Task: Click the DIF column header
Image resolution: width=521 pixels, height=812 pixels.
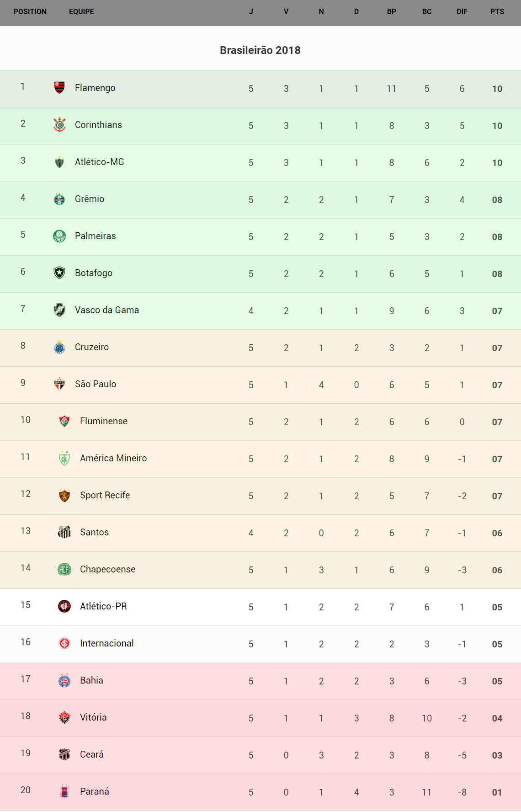Action: coord(462,12)
